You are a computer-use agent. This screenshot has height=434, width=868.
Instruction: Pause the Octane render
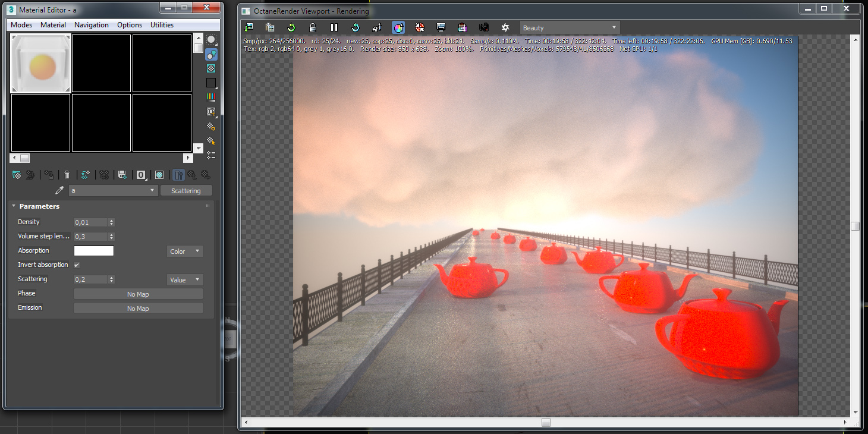coord(334,27)
